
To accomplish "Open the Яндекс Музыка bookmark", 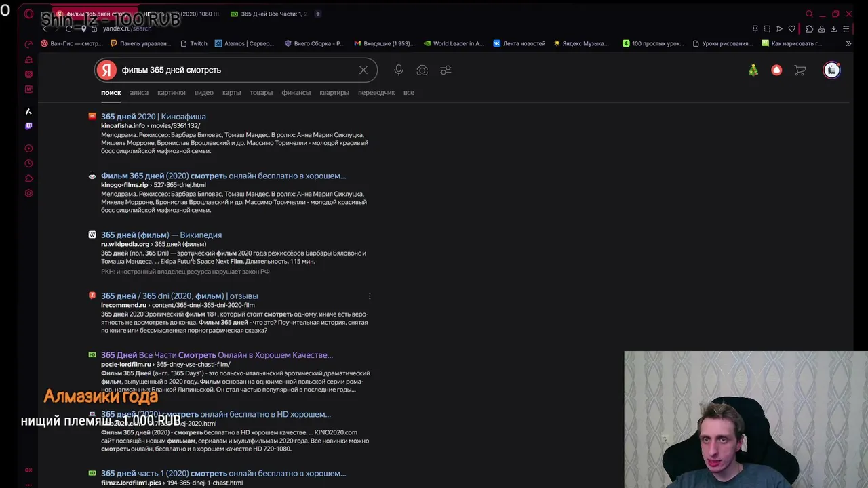I will point(581,43).
